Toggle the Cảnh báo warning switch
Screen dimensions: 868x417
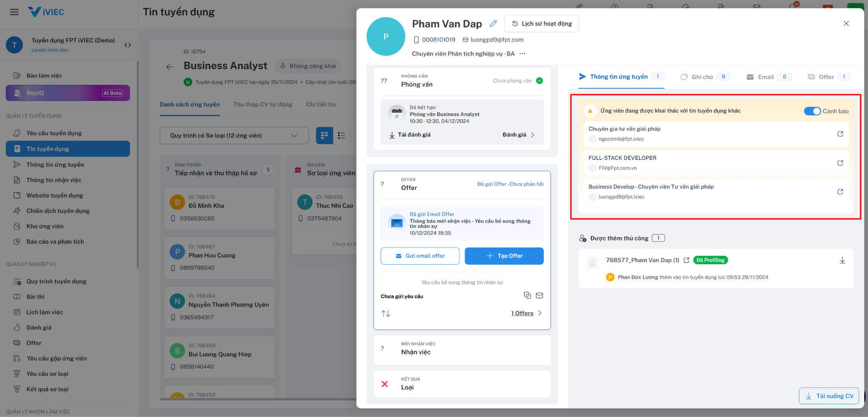[x=812, y=111]
